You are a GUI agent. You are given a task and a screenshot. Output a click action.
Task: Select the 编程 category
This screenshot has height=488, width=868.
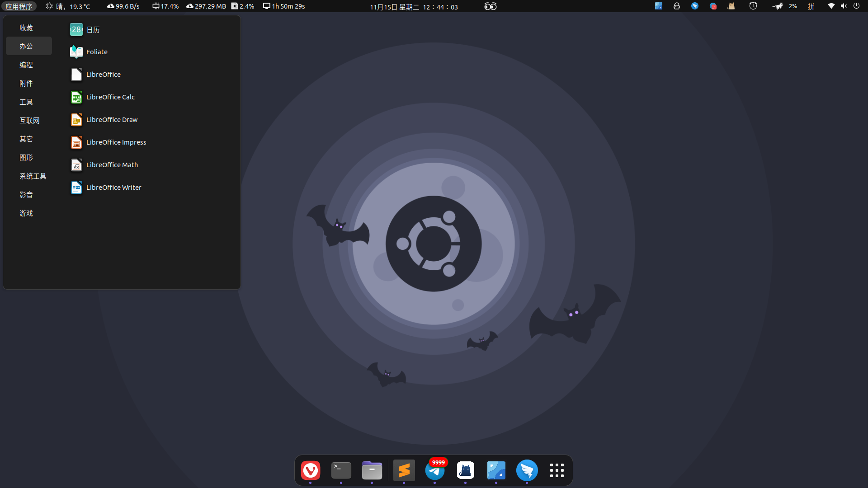click(x=26, y=65)
